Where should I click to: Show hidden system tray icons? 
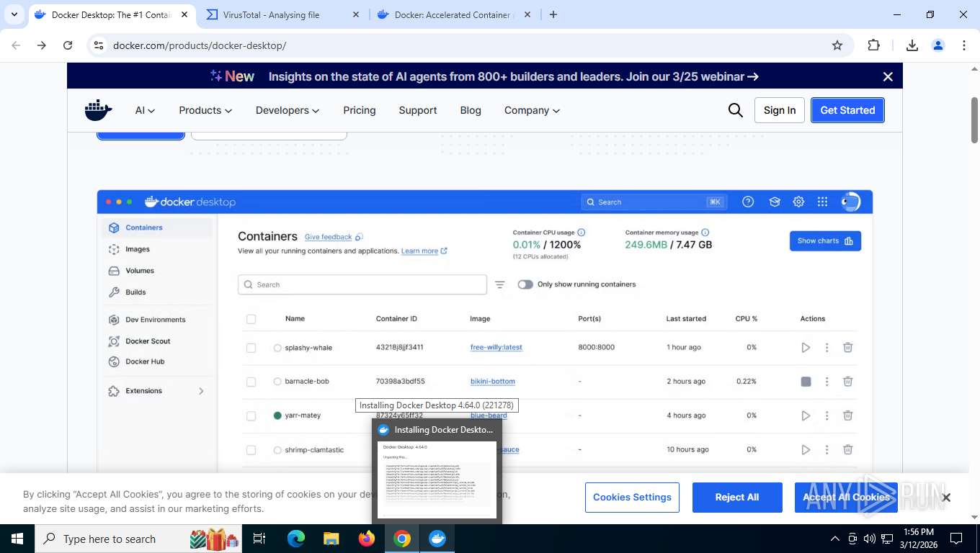point(835,539)
